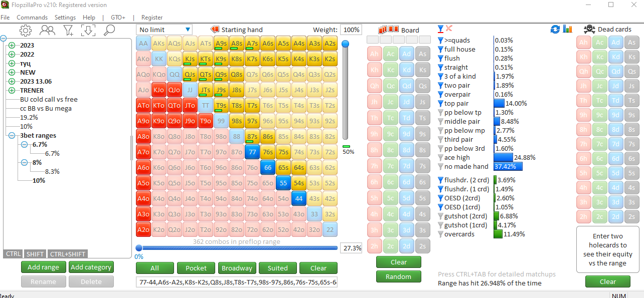Mark Kh as a dead card
Viewport: 644px width, 298px height.
[x=584, y=58]
